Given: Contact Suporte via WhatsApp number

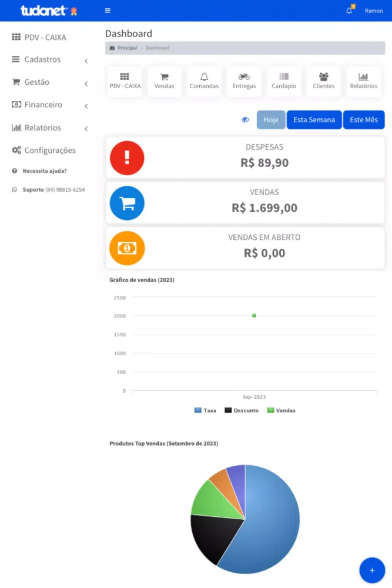Looking at the screenshot, I should point(53,190).
